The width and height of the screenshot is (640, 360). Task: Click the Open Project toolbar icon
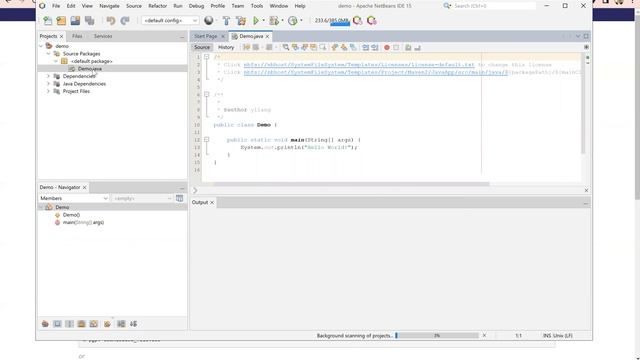click(x=75, y=20)
